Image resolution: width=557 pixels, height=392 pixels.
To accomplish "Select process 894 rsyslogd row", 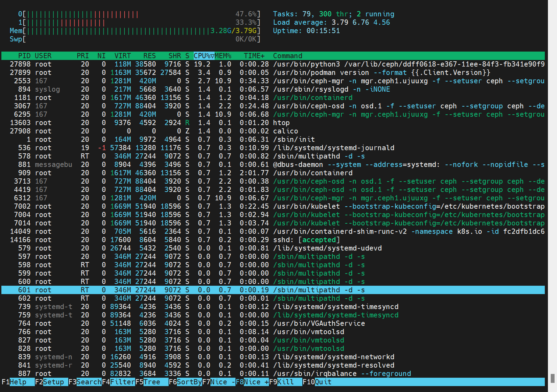I will pyautogui.click(x=273, y=89).
